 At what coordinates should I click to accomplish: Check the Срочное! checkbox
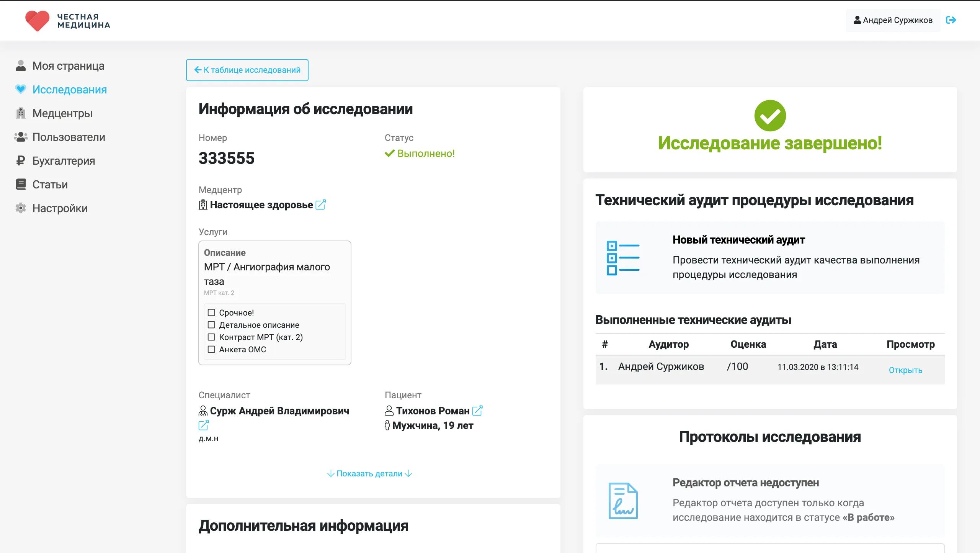pyautogui.click(x=212, y=312)
